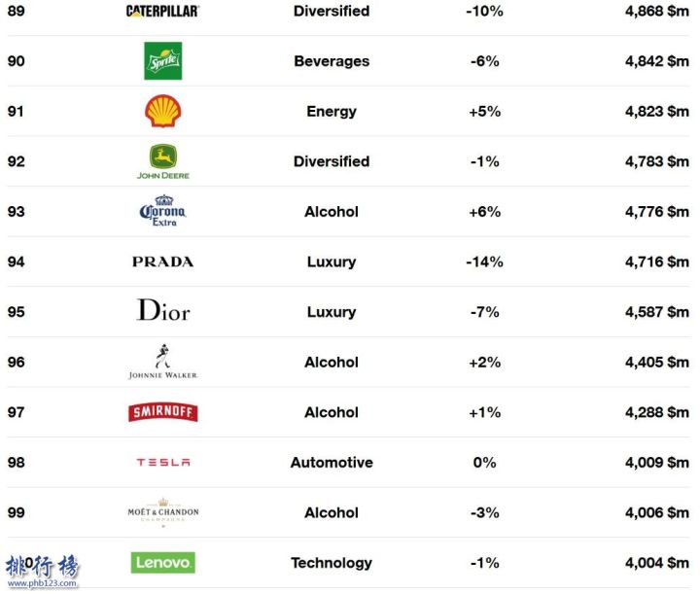The width and height of the screenshot is (700, 594).
Task: Click the Dior brand logo
Action: pyautogui.click(x=163, y=310)
